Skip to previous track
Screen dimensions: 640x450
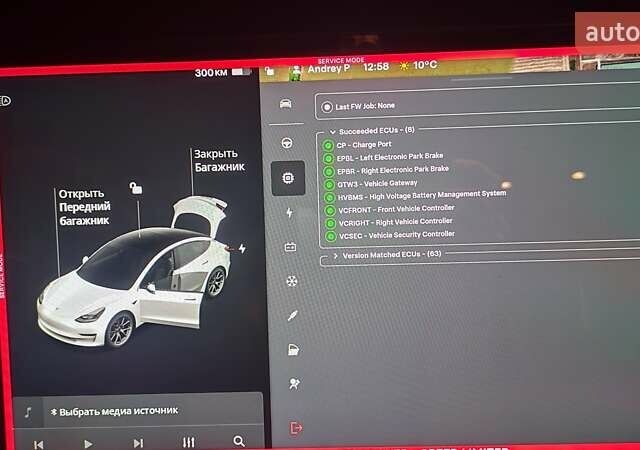click(x=39, y=444)
